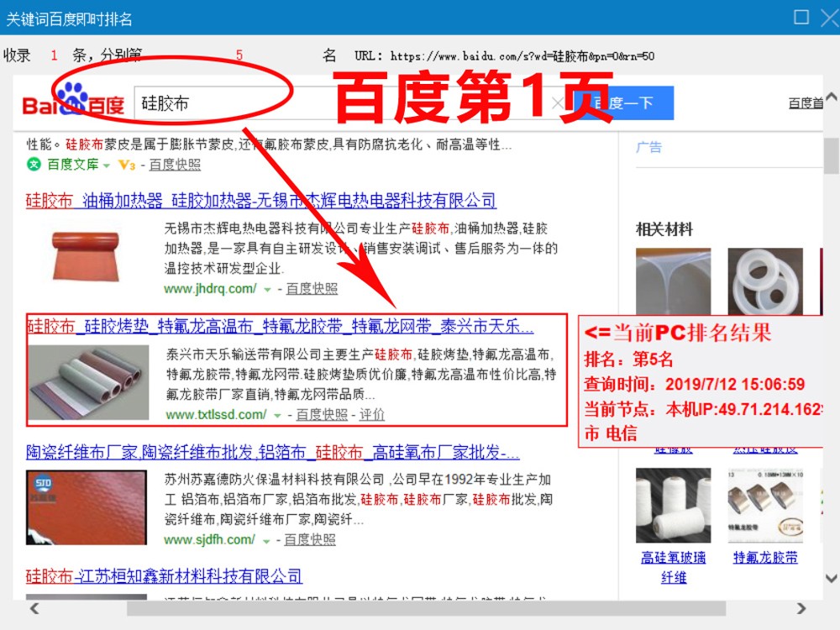The height and width of the screenshot is (630, 840).
Task: Click the white yarn spools thumbnail
Action: click(x=674, y=505)
